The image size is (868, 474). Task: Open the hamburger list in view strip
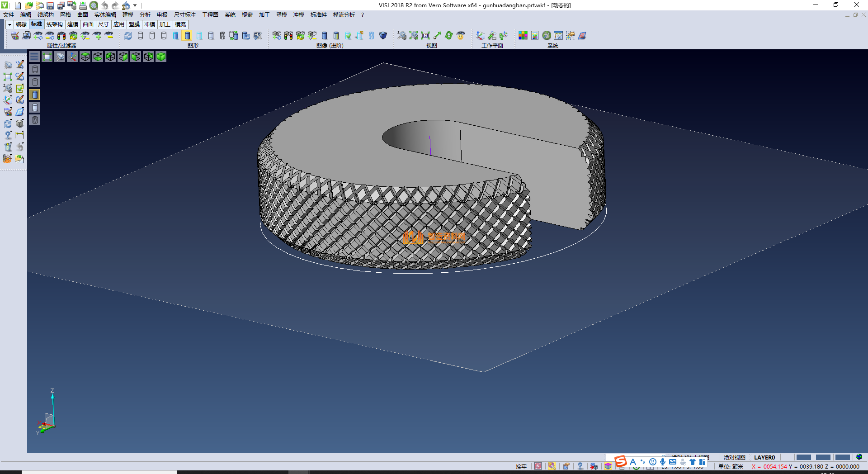[x=34, y=57]
